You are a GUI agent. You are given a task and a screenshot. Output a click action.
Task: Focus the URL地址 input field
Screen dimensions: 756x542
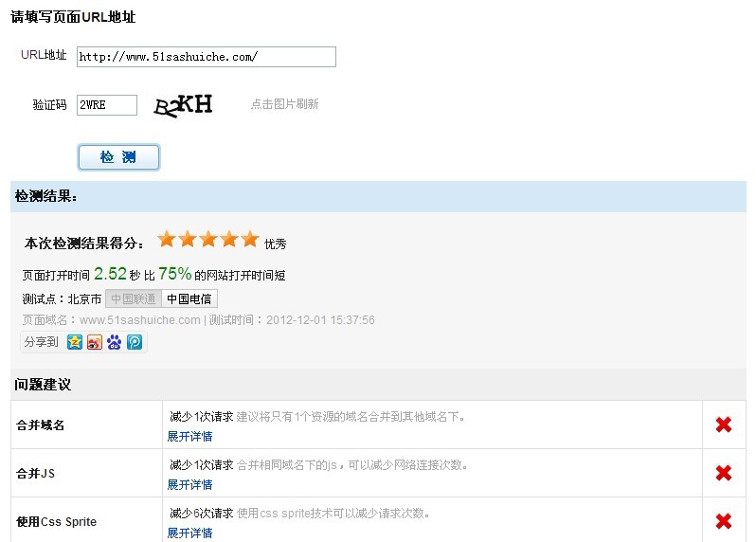click(x=206, y=57)
